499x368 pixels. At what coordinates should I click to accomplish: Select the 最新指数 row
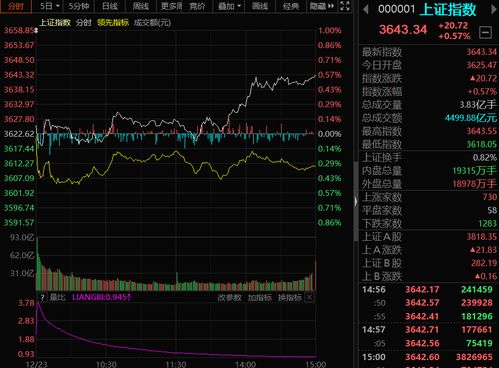coord(429,52)
